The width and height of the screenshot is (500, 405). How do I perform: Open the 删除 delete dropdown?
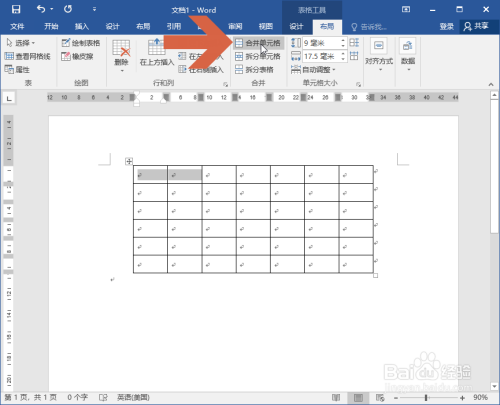(x=121, y=56)
